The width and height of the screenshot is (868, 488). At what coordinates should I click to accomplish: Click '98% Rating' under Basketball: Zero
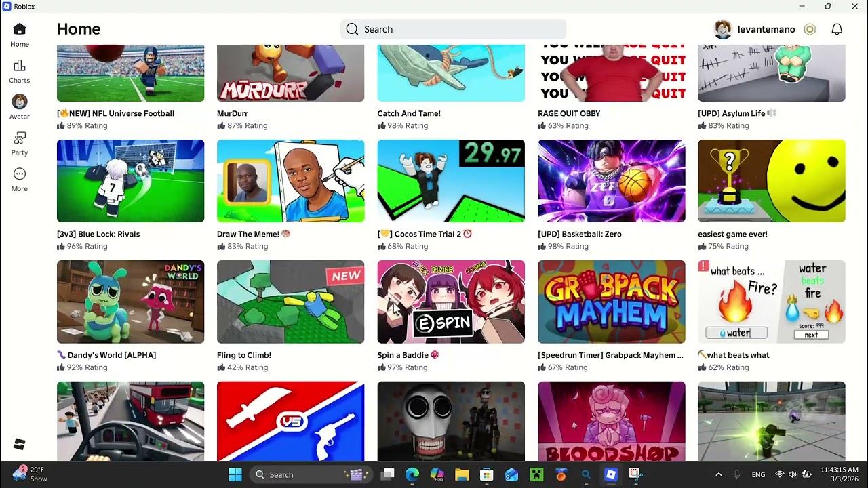point(563,246)
